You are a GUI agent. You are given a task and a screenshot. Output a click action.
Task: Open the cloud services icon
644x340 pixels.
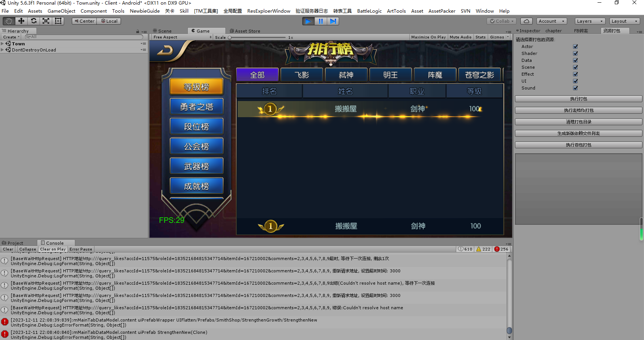point(526,21)
